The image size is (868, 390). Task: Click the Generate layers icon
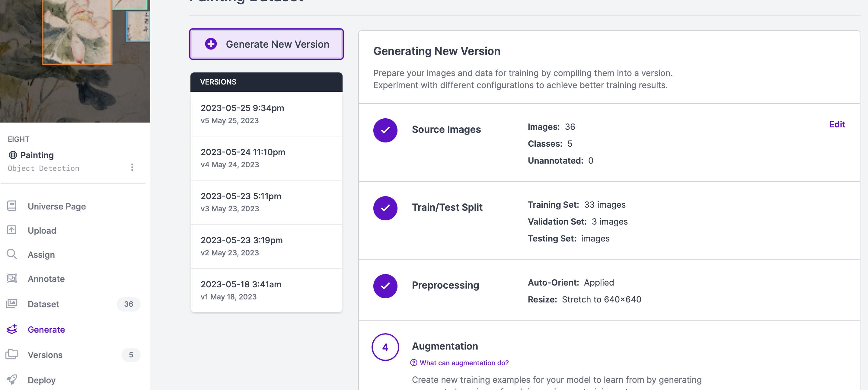click(x=12, y=329)
